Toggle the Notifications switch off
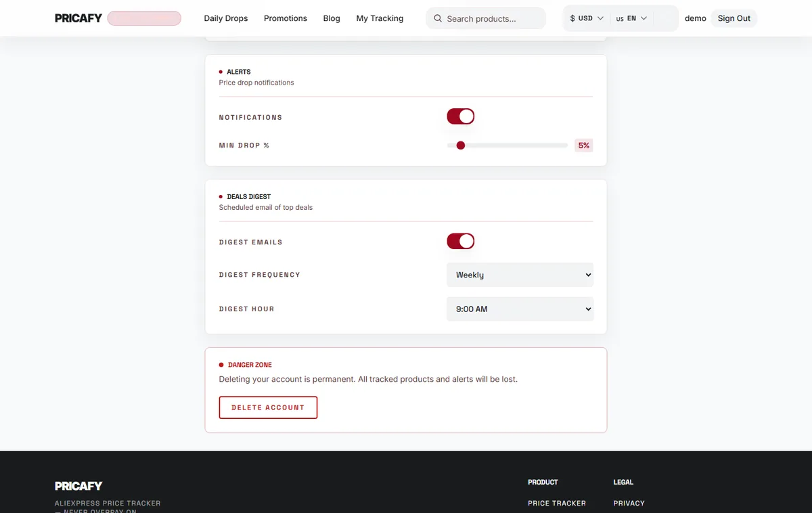Screen dimensions: 812x513 (461, 116)
